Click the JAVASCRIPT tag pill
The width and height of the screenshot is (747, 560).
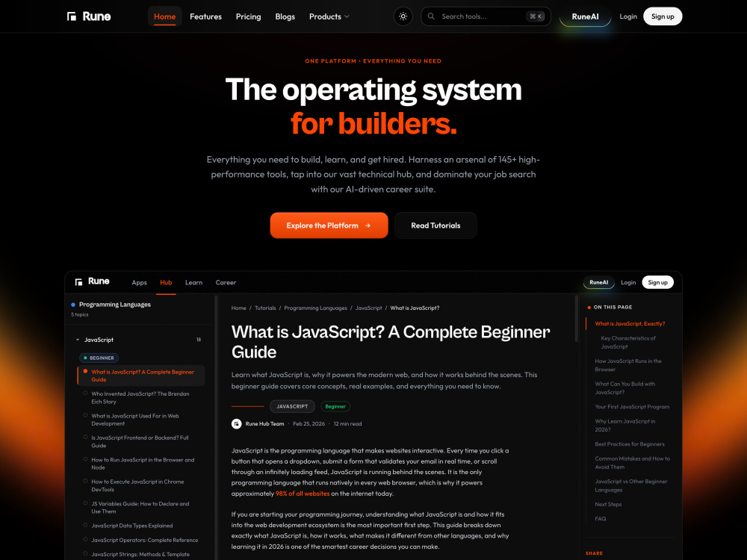(292, 406)
